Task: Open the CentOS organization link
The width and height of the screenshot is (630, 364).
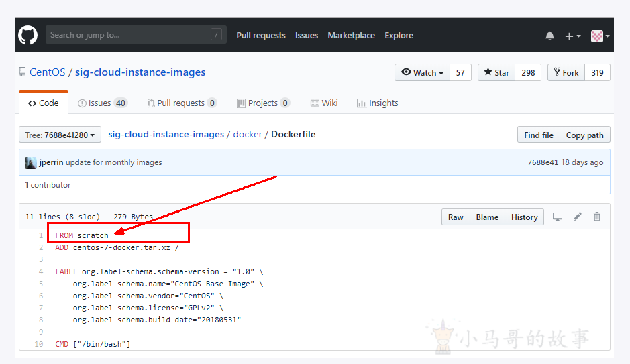Action: click(48, 72)
